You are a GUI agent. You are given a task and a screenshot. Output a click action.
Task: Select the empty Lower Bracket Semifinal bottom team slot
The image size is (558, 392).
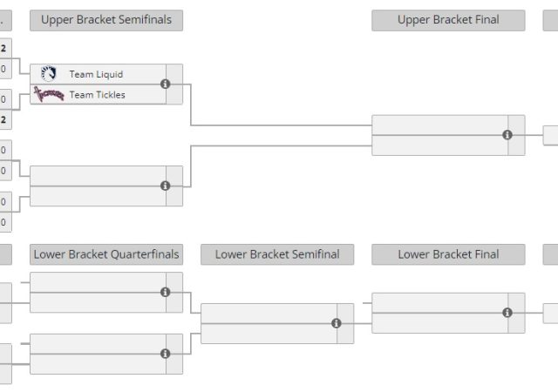coord(269,334)
